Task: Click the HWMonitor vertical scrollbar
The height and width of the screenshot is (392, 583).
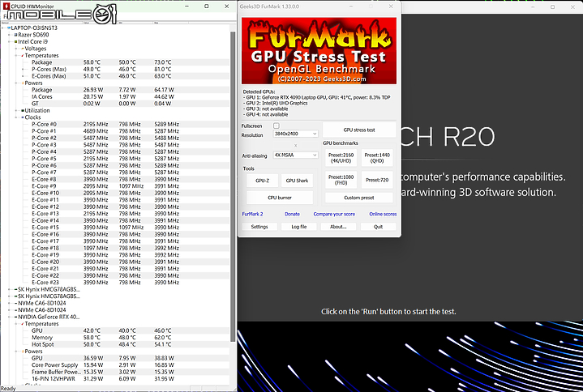Action: pyautogui.click(x=234, y=185)
